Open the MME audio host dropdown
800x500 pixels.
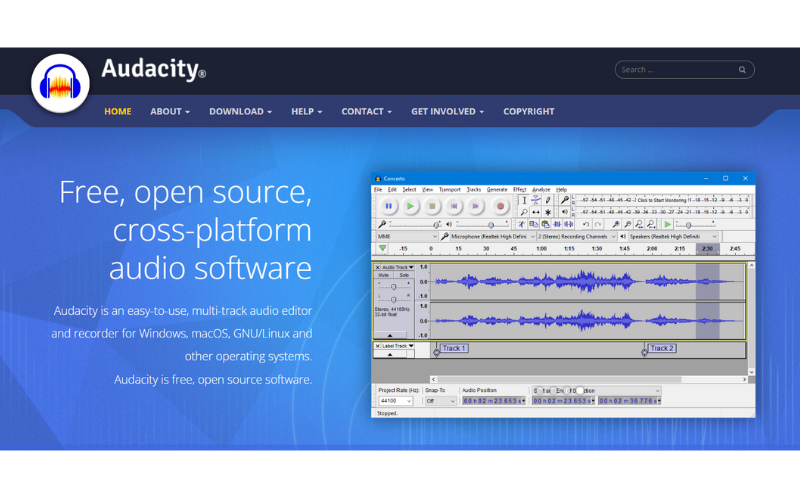pyautogui.click(x=407, y=237)
